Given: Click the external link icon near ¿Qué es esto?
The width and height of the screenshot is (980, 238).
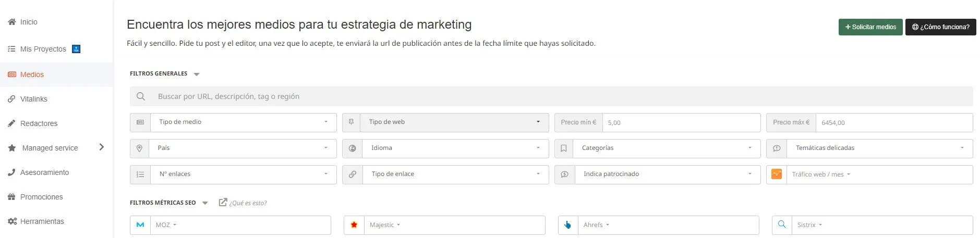Looking at the screenshot, I should (x=223, y=202).
